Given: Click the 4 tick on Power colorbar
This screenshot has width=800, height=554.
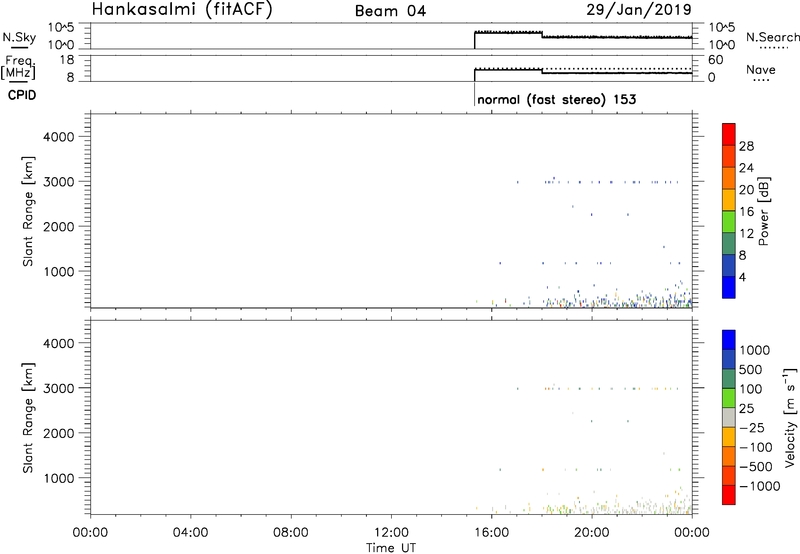Looking at the screenshot, I should pyautogui.click(x=742, y=277).
